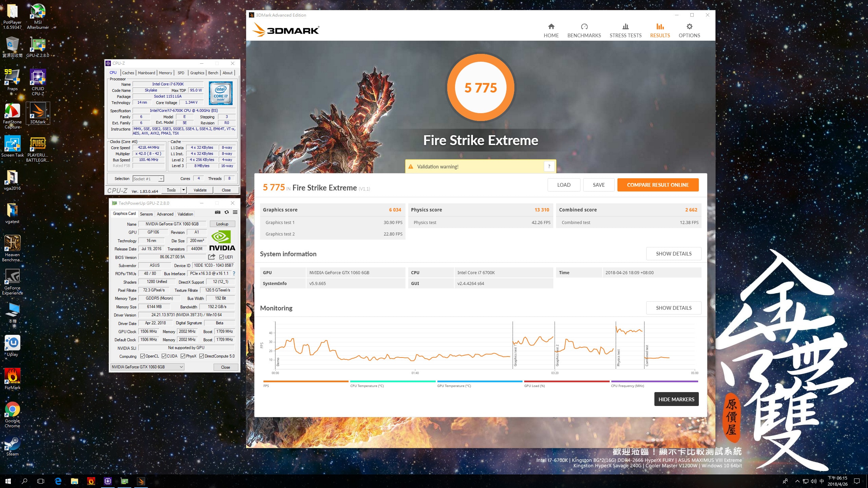Click validation warning help question mark
The width and height of the screenshot is (868, 488).
point(549,166)
